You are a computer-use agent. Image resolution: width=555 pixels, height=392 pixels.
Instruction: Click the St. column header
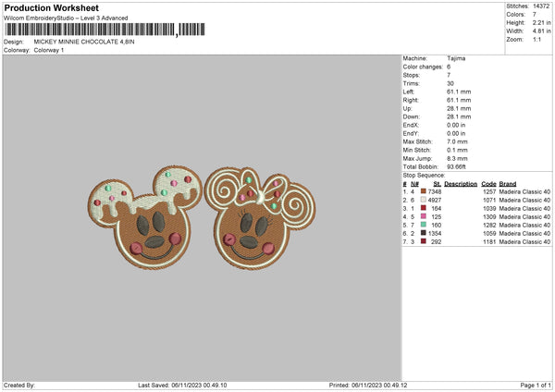[438, 184]
